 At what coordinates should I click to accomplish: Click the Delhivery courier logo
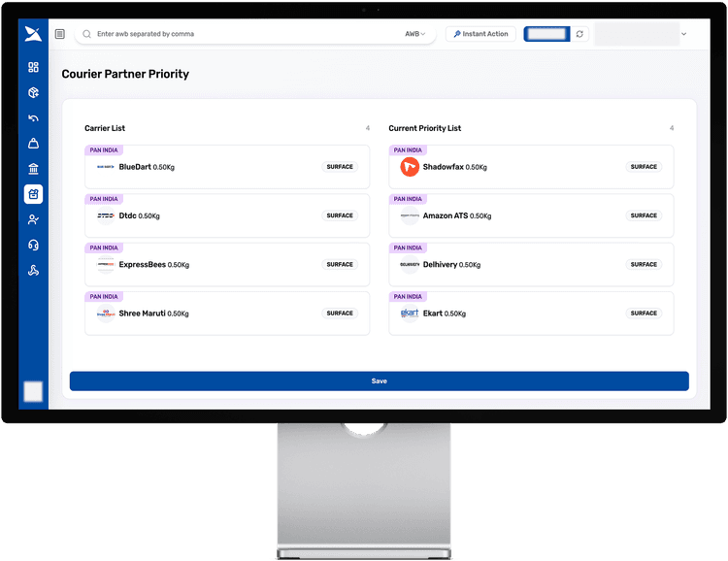[410, 265]
